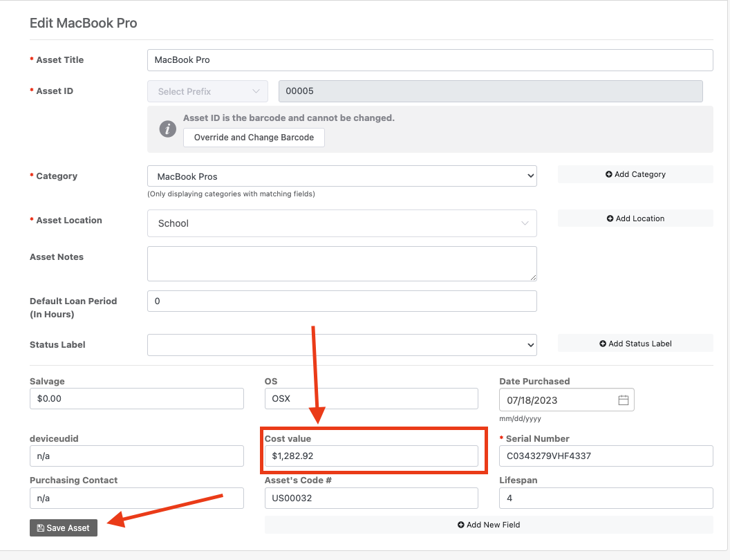
Task: Open the Select Prefix dropdown
Action: point(207,91)
